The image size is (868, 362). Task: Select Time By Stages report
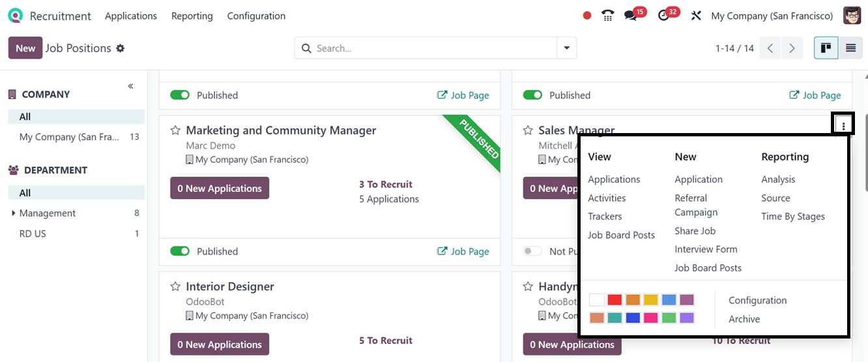pos(793,217)
